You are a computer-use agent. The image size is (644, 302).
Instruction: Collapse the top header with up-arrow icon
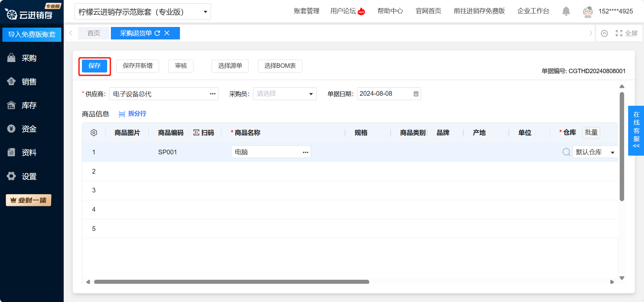click(x=605, y=33)
